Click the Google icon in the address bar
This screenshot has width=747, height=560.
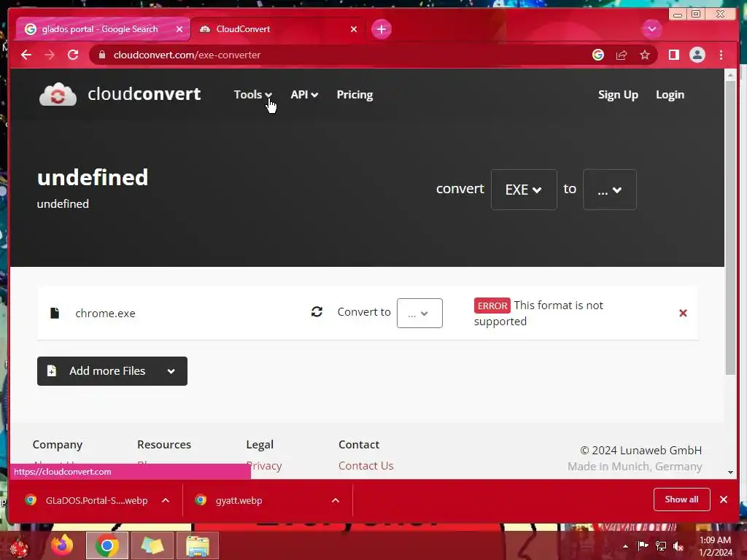click(598, 55)
